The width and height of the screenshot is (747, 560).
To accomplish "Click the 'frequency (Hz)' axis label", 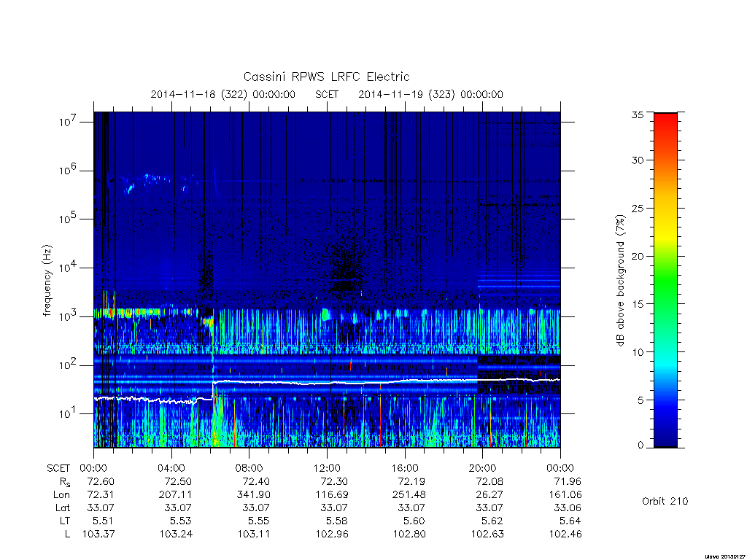I will [47, 280].
